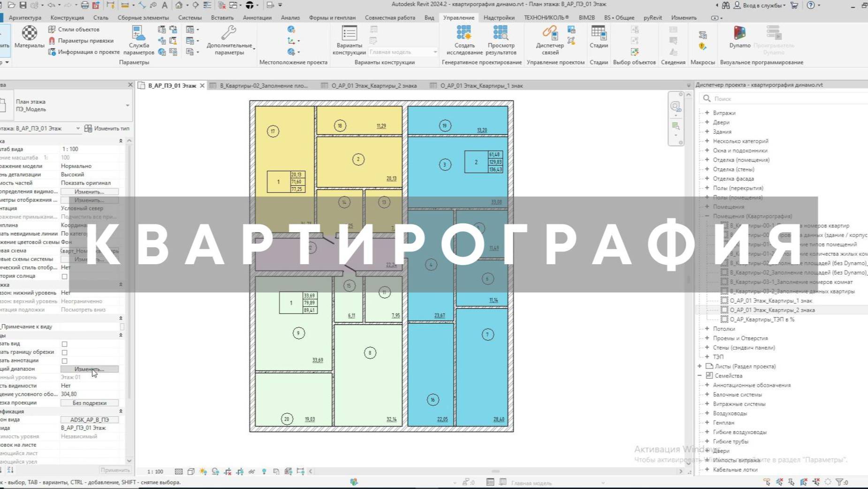Collapse the Семейства node

700,375
